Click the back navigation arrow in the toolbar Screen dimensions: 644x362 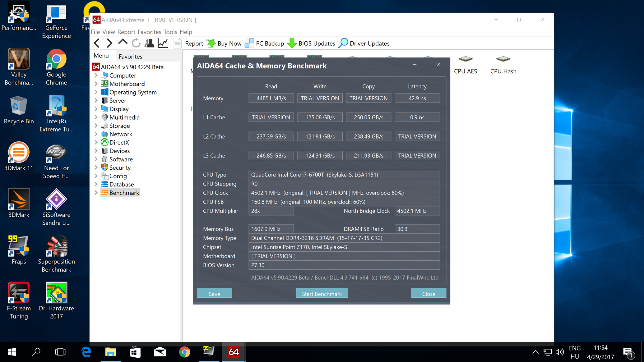(x=97, y=43)
